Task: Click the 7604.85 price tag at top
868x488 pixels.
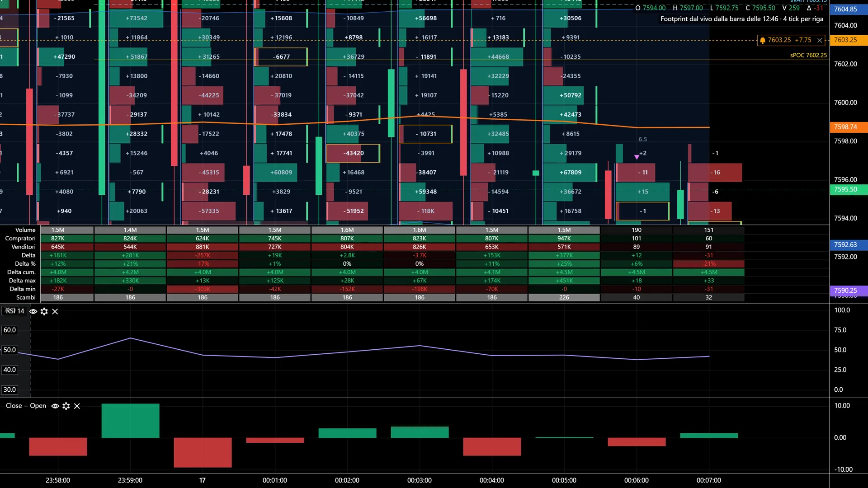Action: (x=849, y=9)
